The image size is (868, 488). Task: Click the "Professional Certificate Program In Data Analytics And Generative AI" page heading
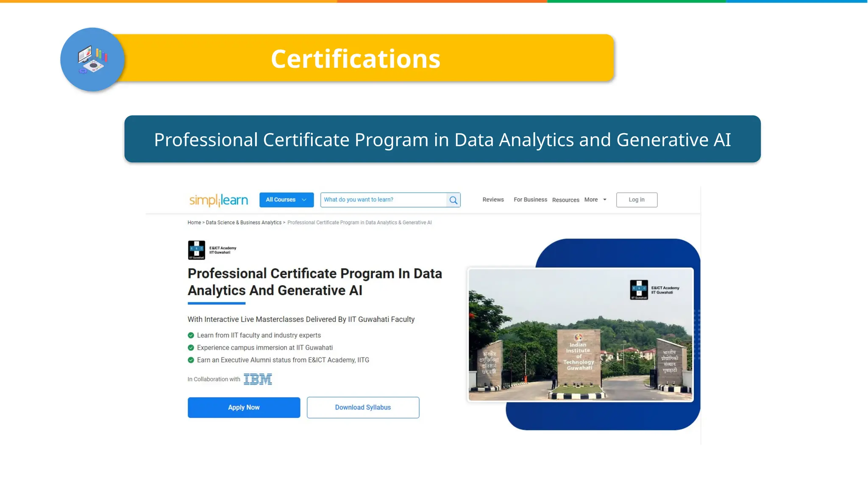[314, 282]
